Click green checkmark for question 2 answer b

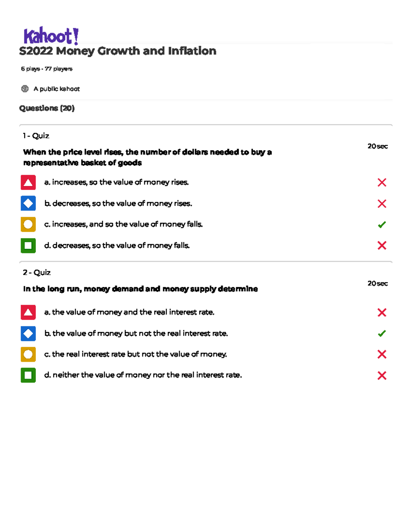382,333
